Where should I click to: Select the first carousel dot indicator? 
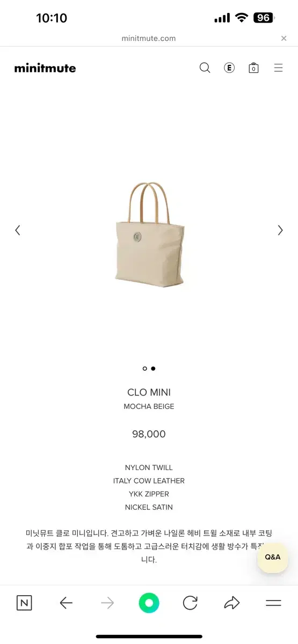pos(144,369)
